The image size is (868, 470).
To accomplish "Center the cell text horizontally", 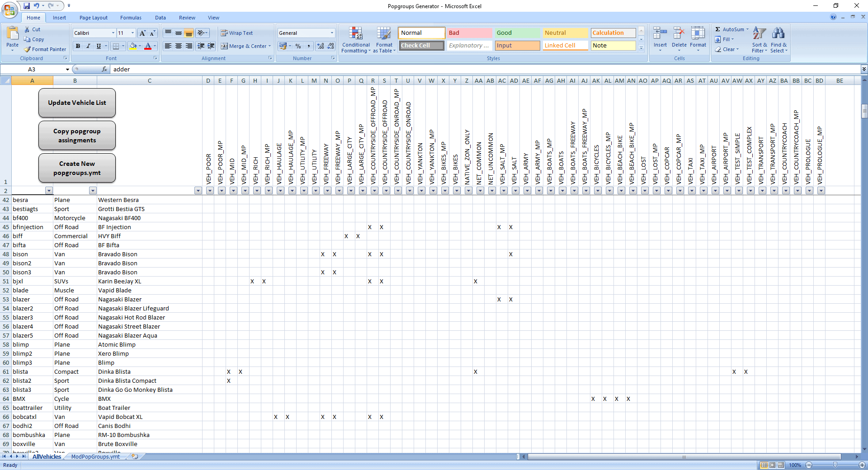I will [179, 46].
